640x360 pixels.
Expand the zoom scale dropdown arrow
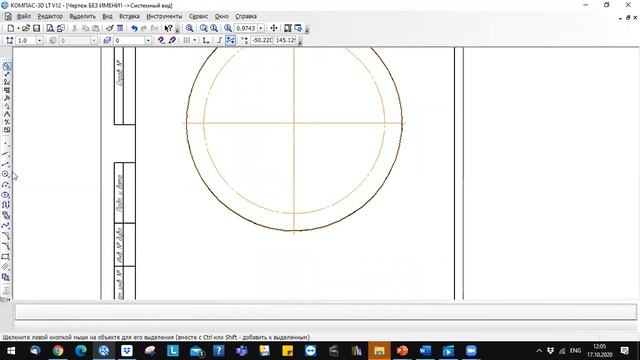[261, 28]
